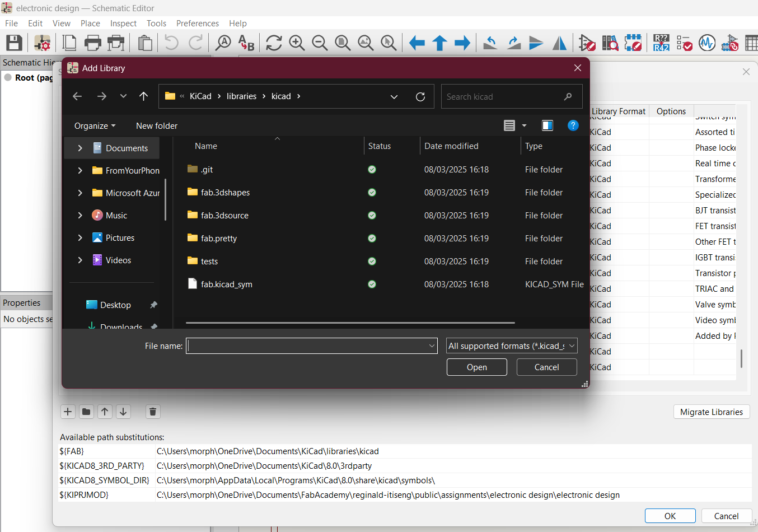Unpin Desktop from quick access

tap(154, 305)
